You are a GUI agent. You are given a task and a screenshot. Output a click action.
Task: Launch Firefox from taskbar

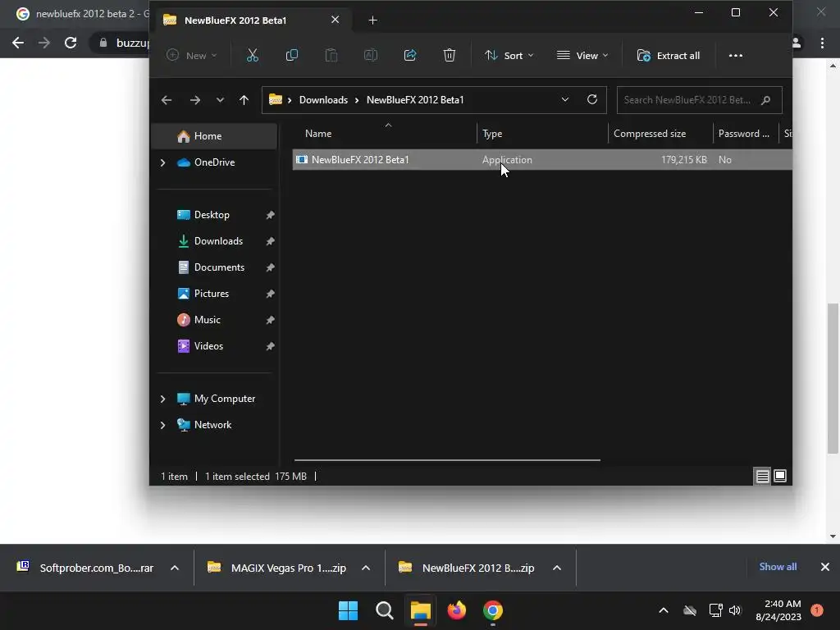click(x=456, y=610)
